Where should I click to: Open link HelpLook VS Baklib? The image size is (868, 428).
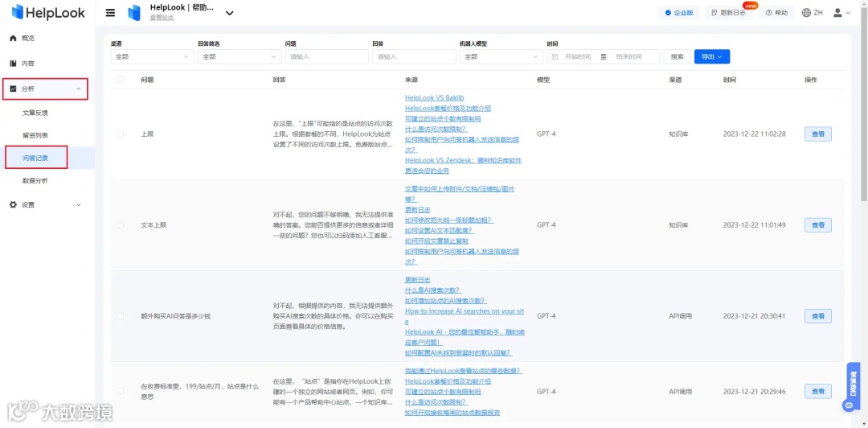coord(435,97)
